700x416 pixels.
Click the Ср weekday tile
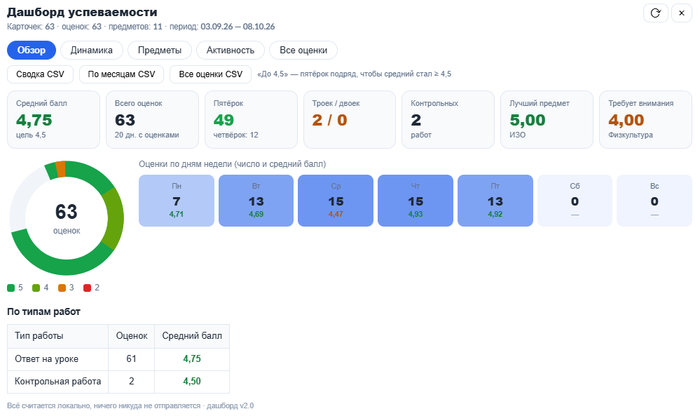(336, 200)
